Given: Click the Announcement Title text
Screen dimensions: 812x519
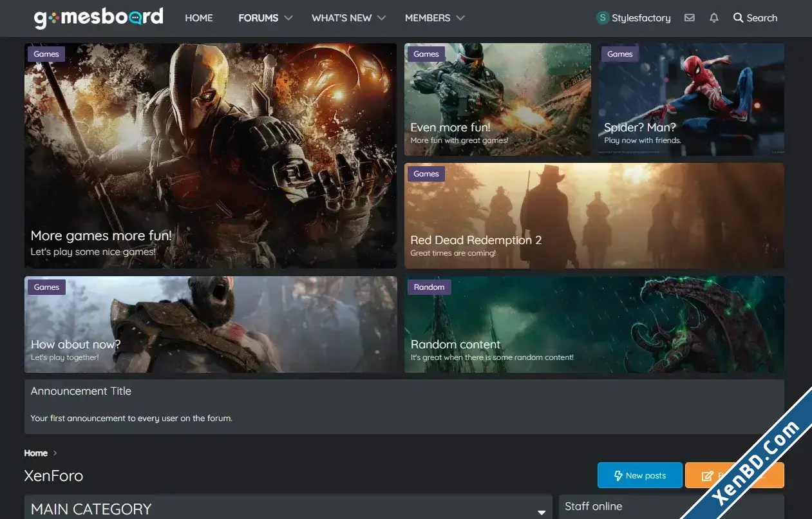Looking at the screenshot, I should [x=81, y=391].
